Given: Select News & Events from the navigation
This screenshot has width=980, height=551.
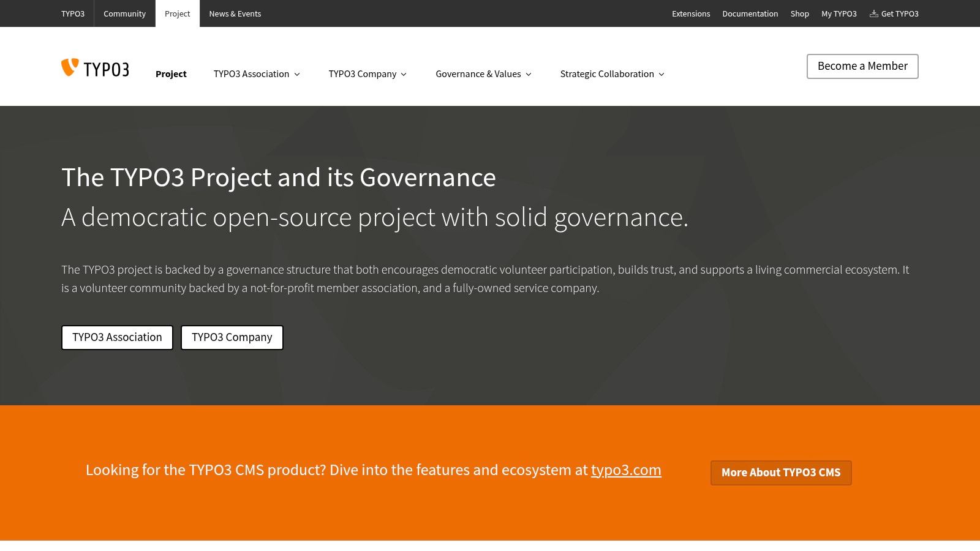Looking at the screenshot, I should [x=235, y=13].
